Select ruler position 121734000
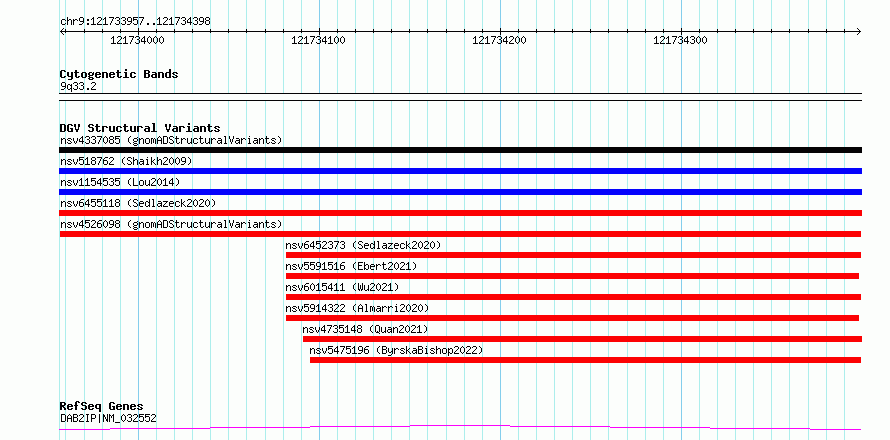Image resolution: width=890 pixels, height=440 pixels. pos(137,40)
